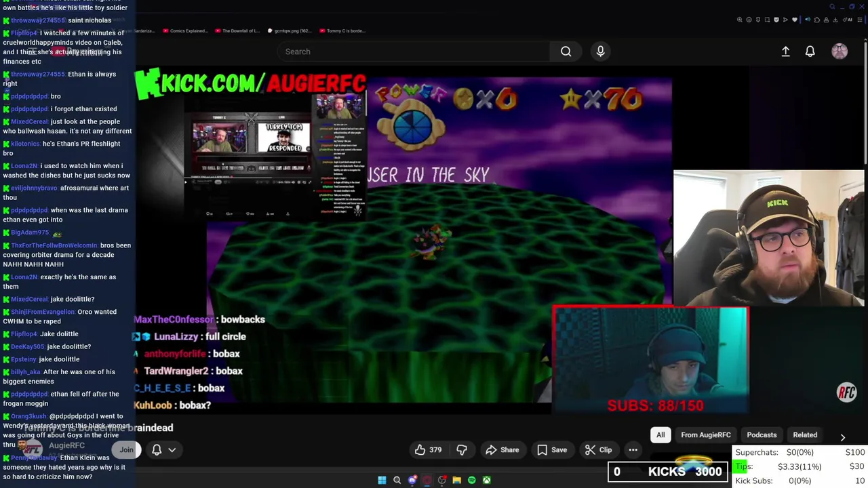Like the video with 379 likes
Screen dimensions: 868x488
(429, 449)
